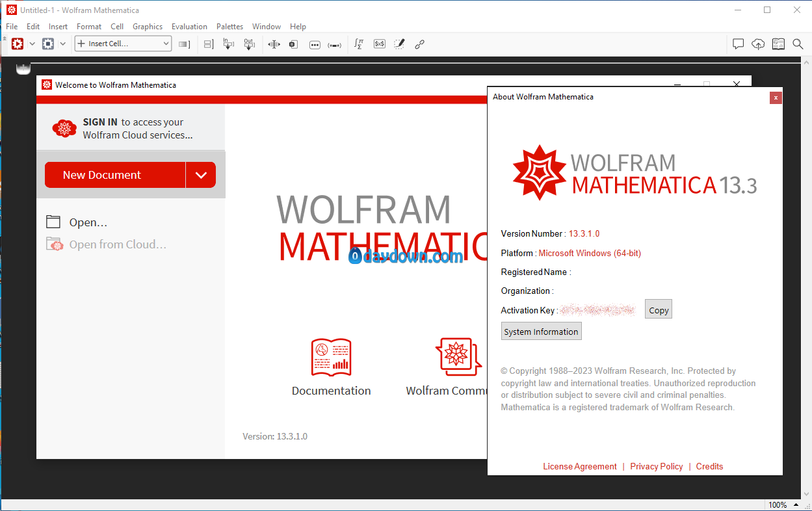Click the drawing pencil canvas icon
This screenshot has height=511, width=812.
point(399,44)
